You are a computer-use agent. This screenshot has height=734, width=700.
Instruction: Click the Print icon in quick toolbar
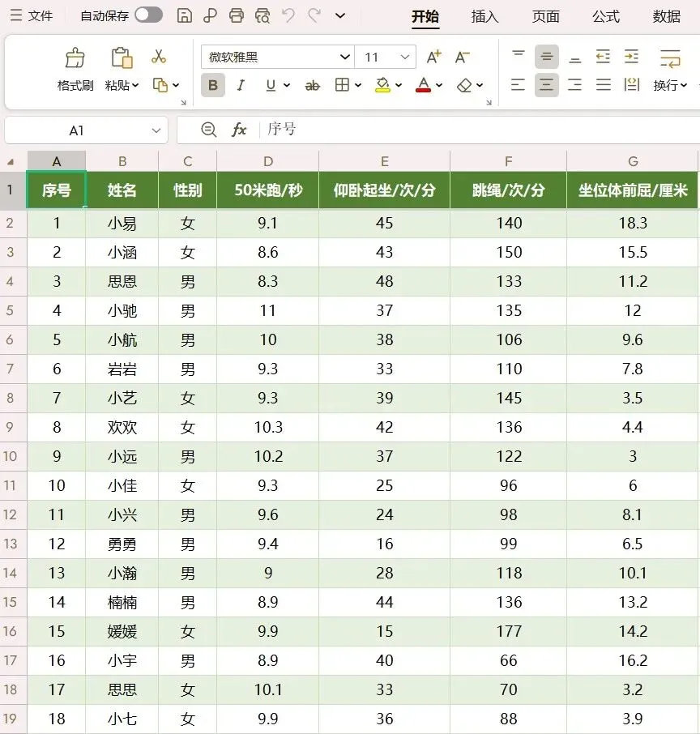pyautogui.click(x=237, y=16)
